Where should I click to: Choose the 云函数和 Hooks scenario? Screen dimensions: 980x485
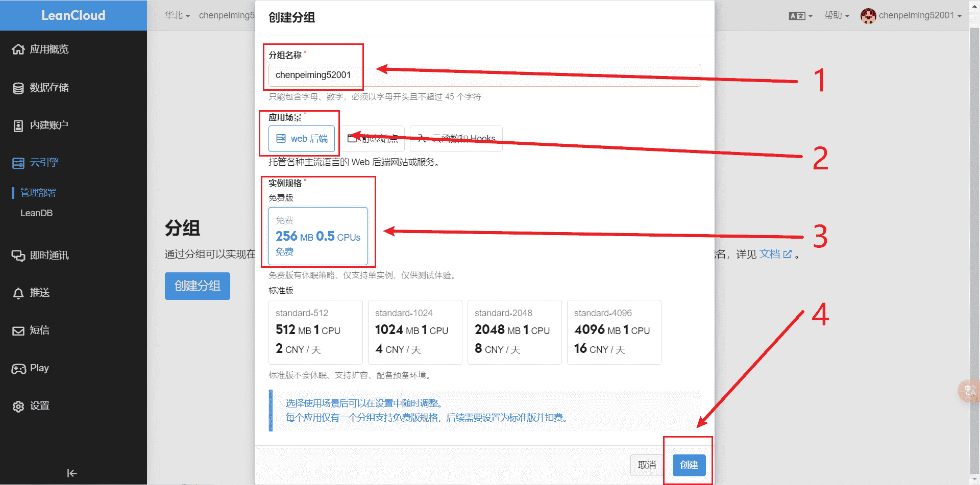(x=456, y=139)
